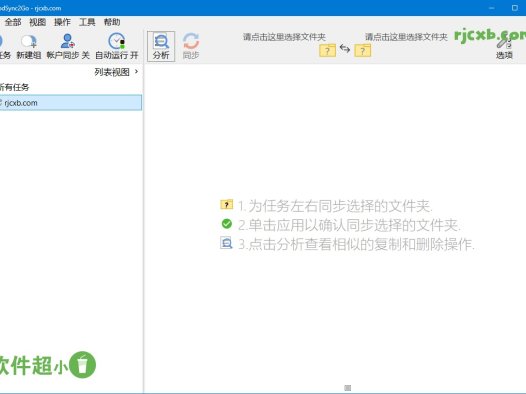Click instruction text 单击应用以确认同步选择的文件夹

[353, 225]
